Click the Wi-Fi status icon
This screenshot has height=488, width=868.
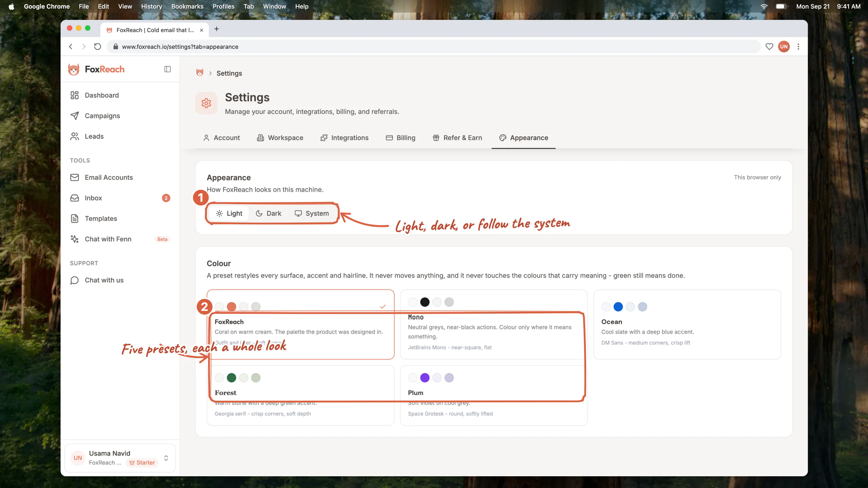(x=764, y=6)
